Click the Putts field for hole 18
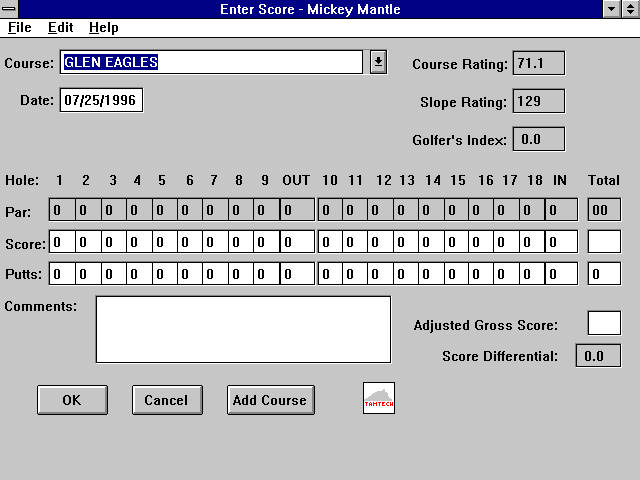Image resolution: width=640 pixels, height=480 pixels. click(x=532, y=274)
